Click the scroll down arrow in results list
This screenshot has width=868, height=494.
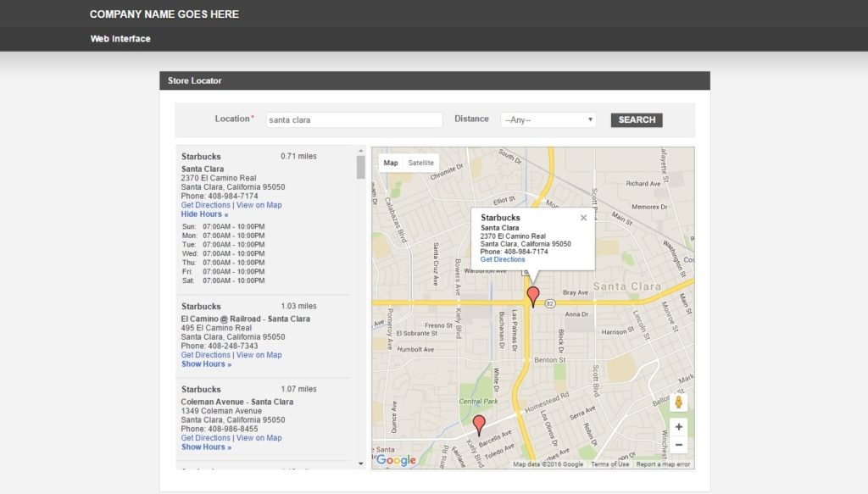tap(361, 463)
